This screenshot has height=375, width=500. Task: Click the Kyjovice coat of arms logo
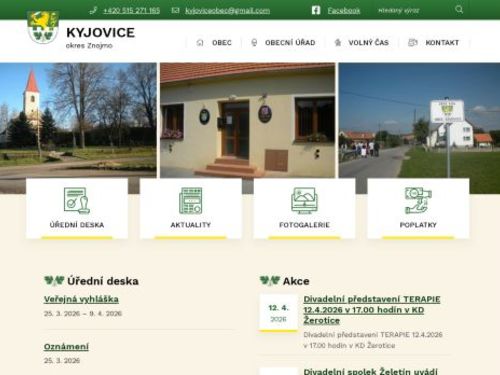pos(43,27)
